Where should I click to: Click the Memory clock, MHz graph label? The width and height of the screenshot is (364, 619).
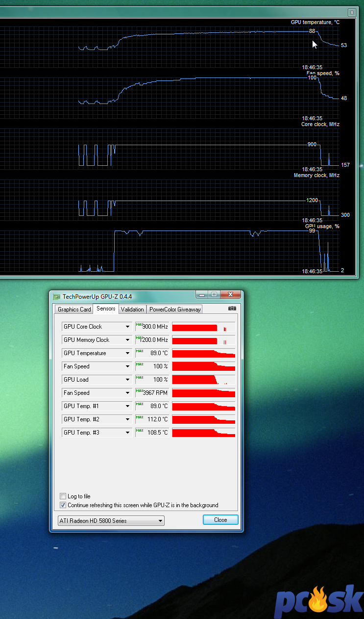316,175
